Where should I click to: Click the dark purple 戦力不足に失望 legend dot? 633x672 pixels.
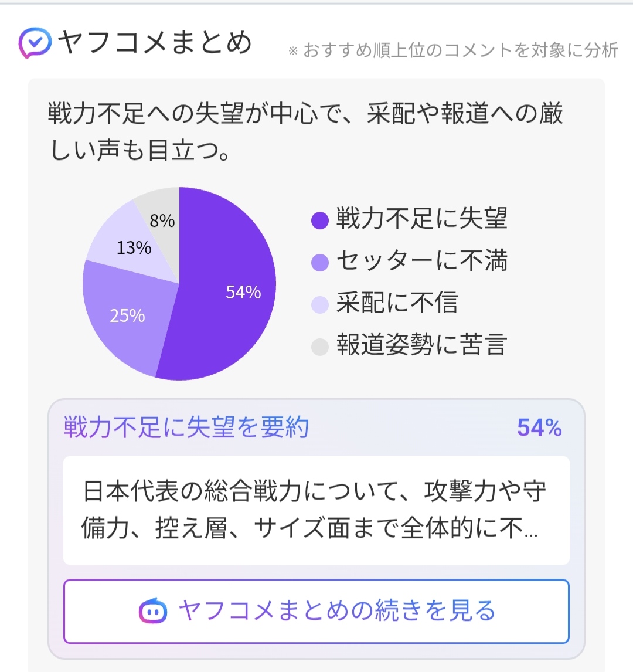click(320, 220)
